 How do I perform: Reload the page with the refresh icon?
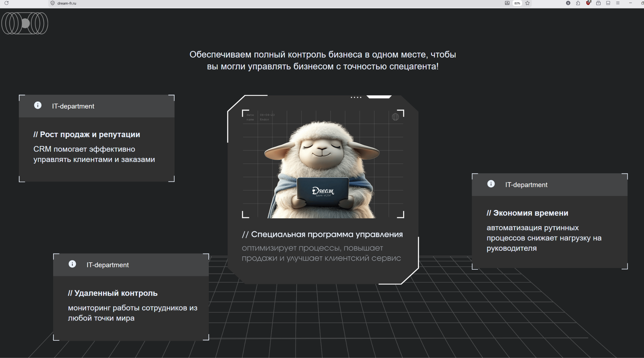click(x=6, y=3)
